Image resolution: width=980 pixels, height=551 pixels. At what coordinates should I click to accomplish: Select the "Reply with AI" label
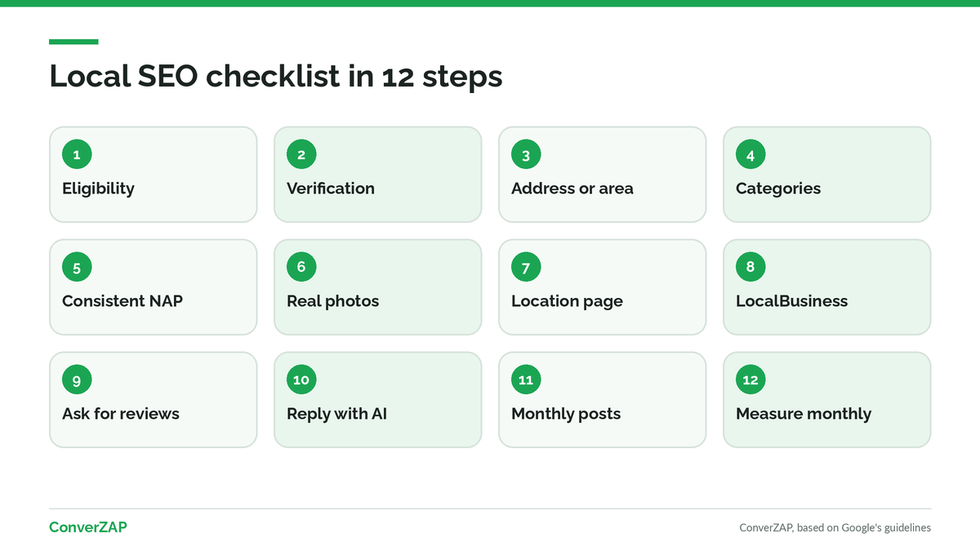coord(336,414)
